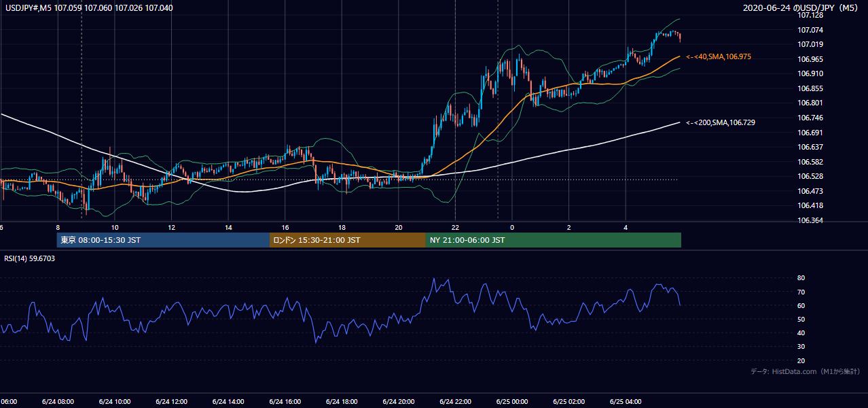Click the 6/24 08:00 bottom date label
Viewport: 868px width, 408px height.
click(x=58, y=401)
